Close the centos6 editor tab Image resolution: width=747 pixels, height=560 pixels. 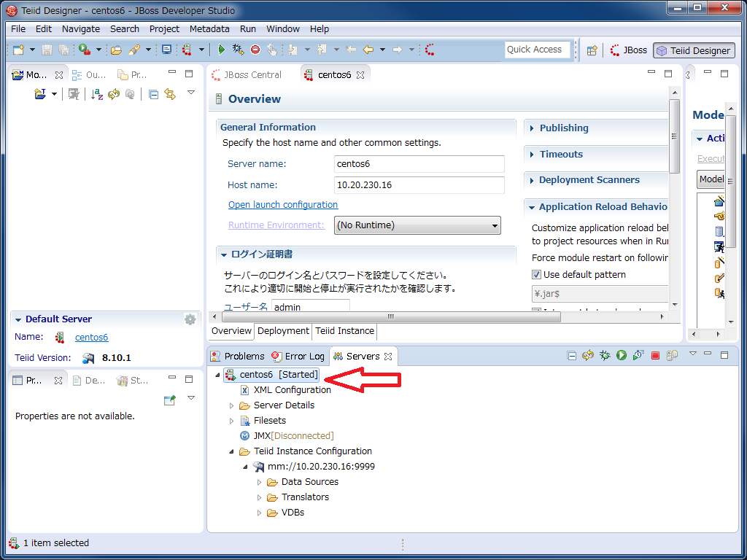tap(360, 75)
